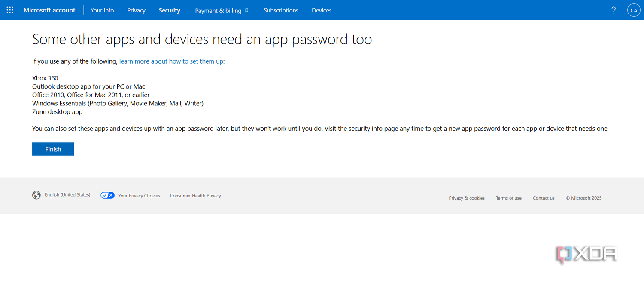
Task: Click the Office 2010 list line
Action: coord(91,95)
